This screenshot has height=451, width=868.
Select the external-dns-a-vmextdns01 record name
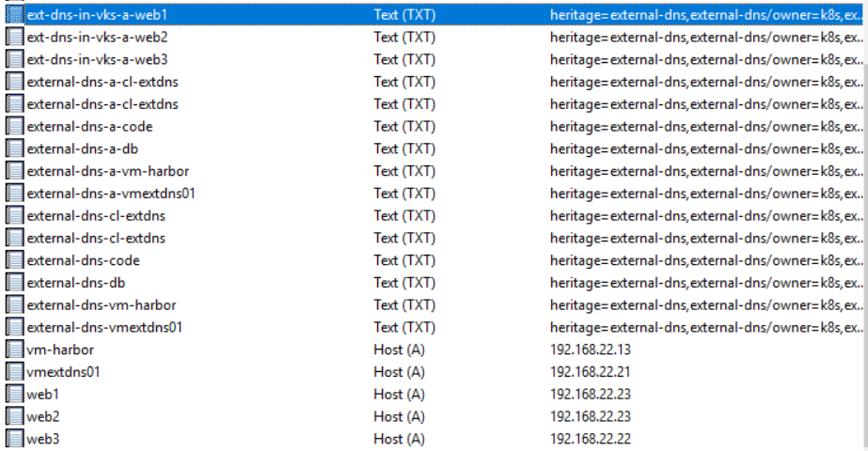pyautogui.click(x=110, y=194)
